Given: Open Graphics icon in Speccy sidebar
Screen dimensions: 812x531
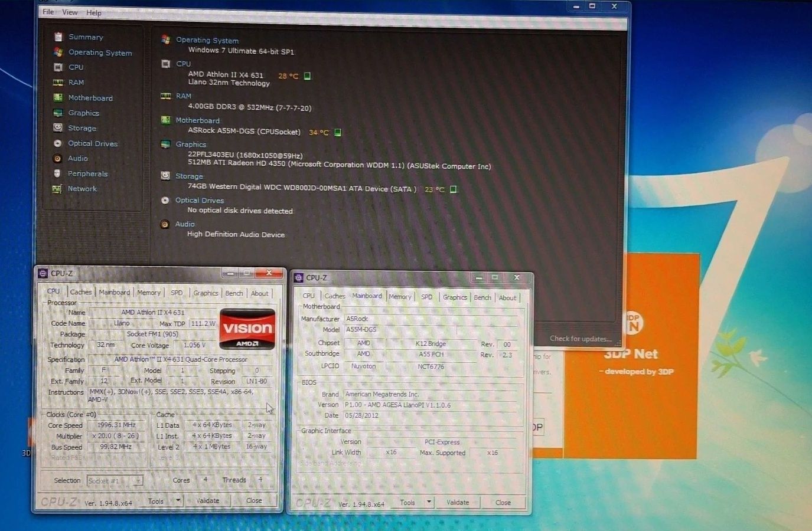Looking at the screenshot, I should pyautogui.click(x=58, y=113).
